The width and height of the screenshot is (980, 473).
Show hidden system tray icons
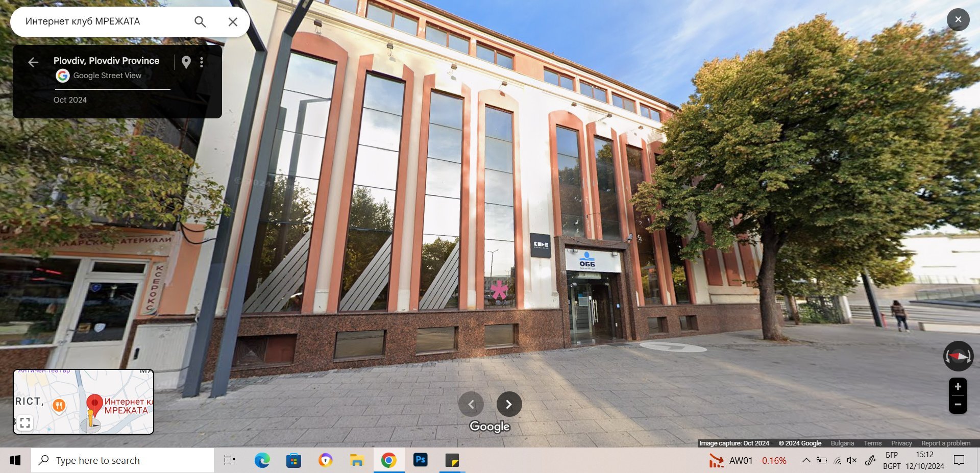(x=806, y=460)
